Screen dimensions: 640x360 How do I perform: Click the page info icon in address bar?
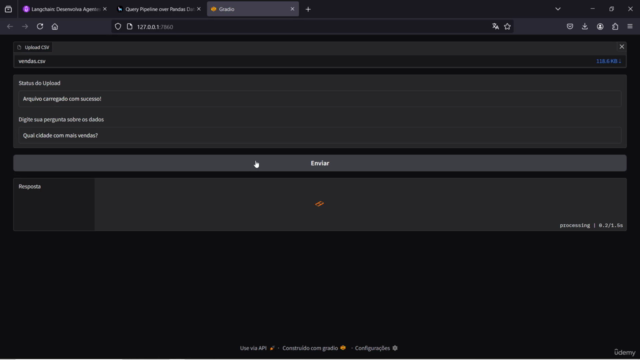[x=129, y=27]
